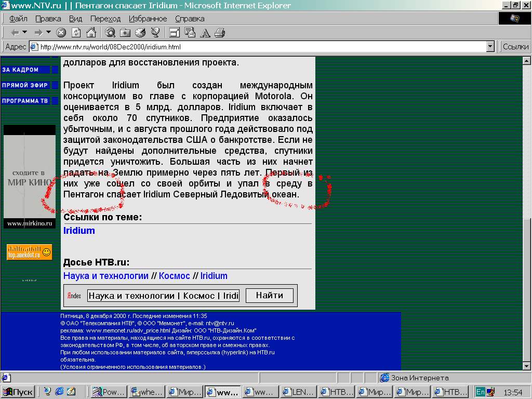
Task: Click the 13:54 taskbar clock
Action: (513, 392)
